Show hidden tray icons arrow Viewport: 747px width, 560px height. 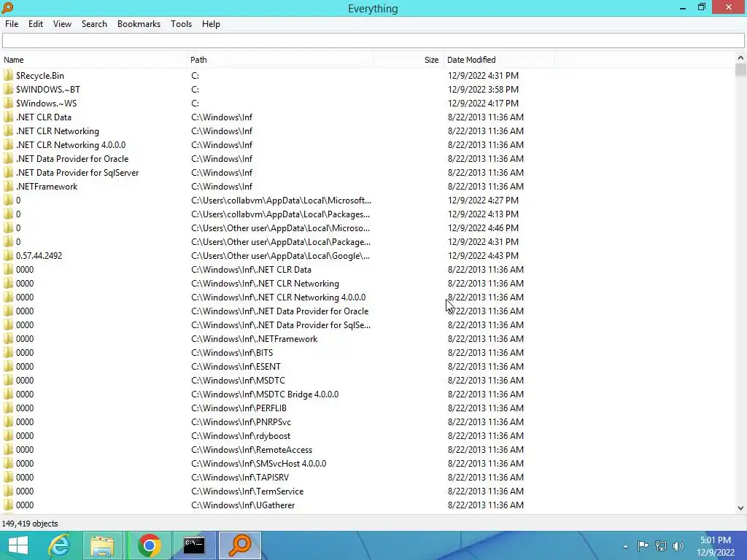coord(625,546)
